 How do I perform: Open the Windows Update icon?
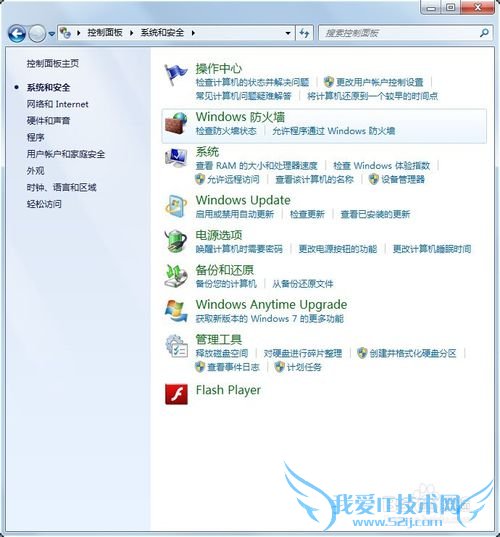point(176,207)
